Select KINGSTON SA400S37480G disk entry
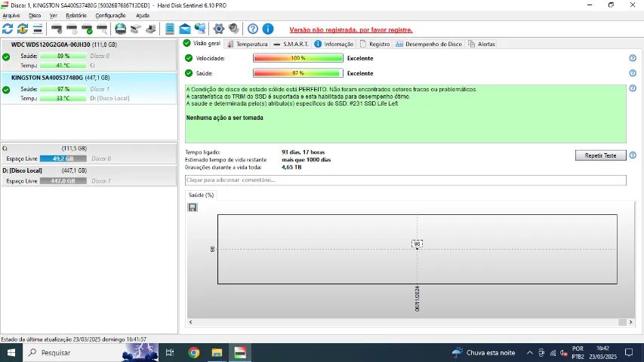 coord(89,88)
